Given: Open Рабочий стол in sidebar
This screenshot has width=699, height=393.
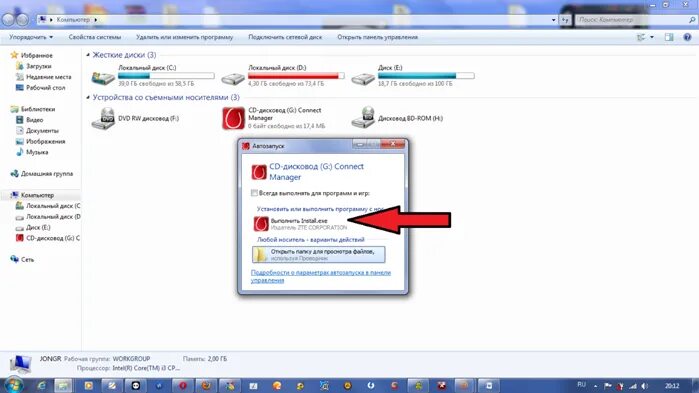Looking at the screenshot, I should pos(45,87).
